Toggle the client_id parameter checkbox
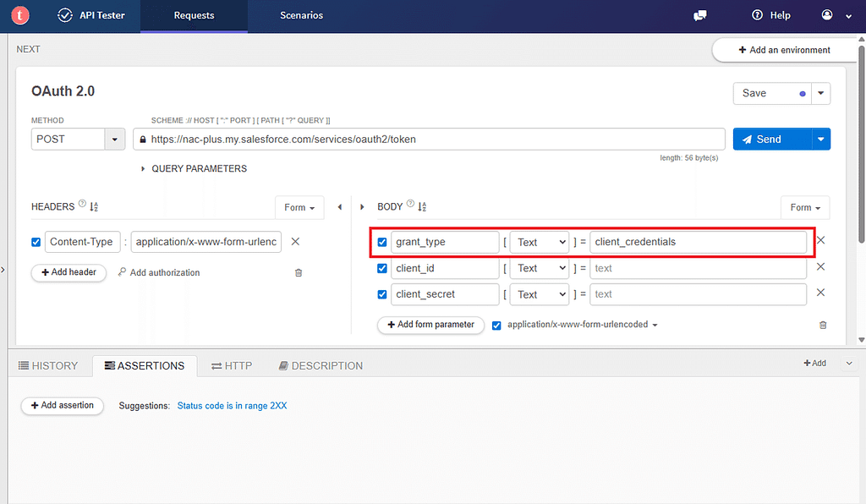This screenshot has width=866, height=504. coord(381,268)
